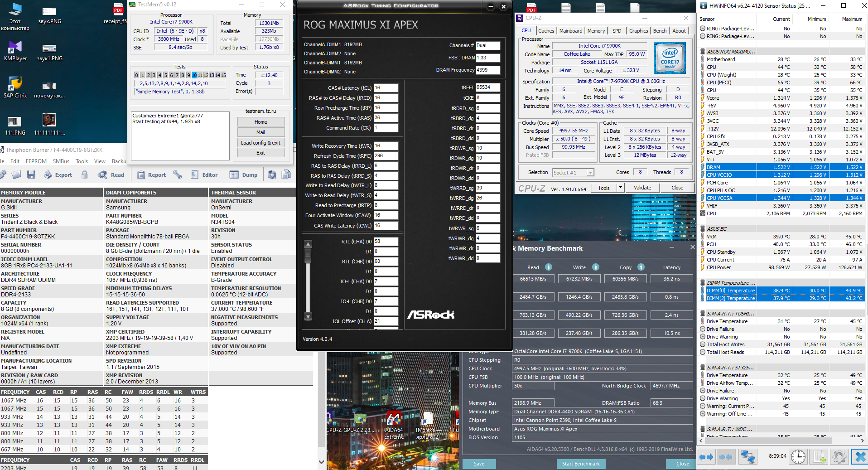
Task: Click the scrollbar up arrow in ASRock Timing Configurator
Action: click(x=308, y=244)
